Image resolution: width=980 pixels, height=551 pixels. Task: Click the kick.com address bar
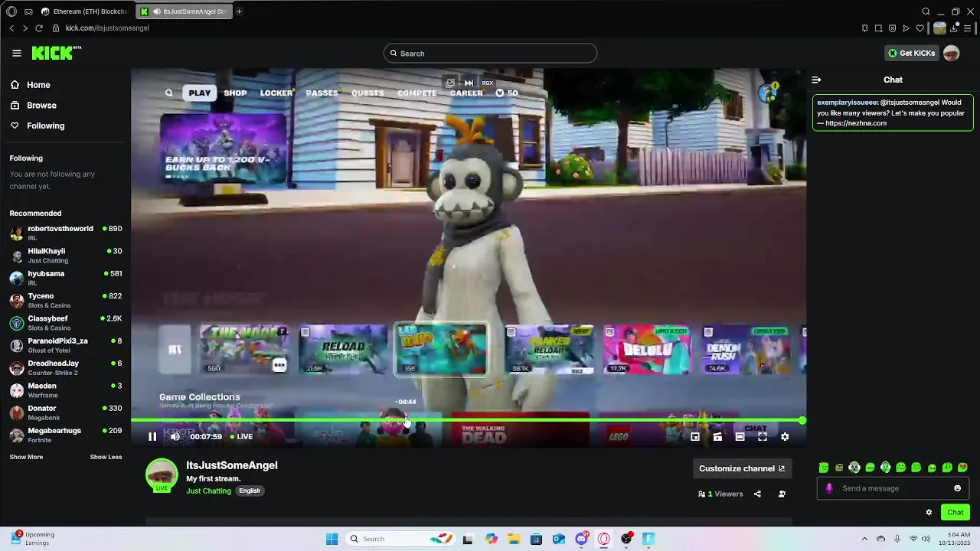pos(107,28)
